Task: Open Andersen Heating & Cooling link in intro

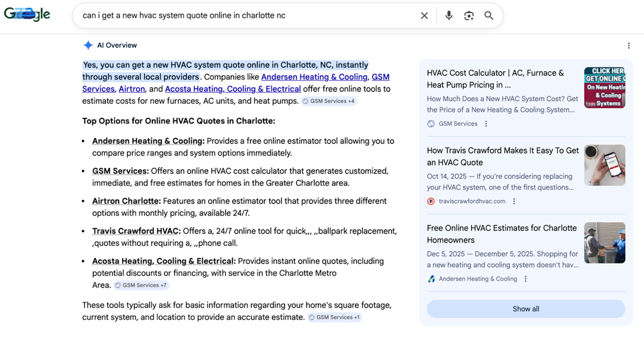Action: point(314,77)
